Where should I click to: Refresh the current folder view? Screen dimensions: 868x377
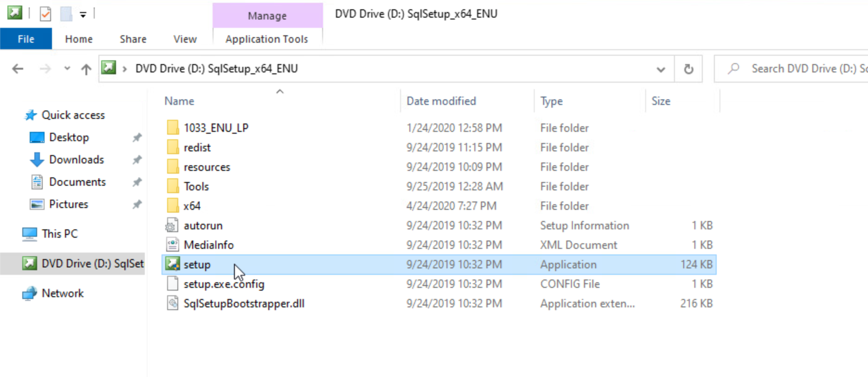688,69
